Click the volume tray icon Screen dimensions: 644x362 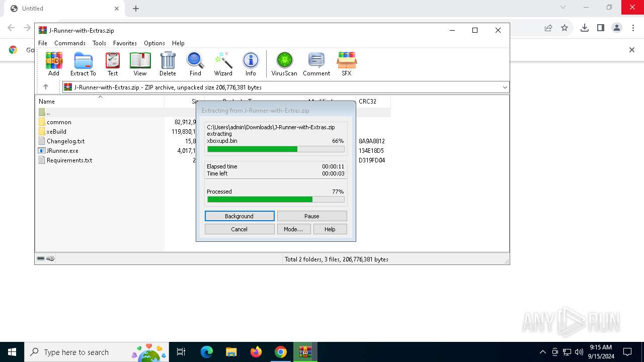coord(579,352)
